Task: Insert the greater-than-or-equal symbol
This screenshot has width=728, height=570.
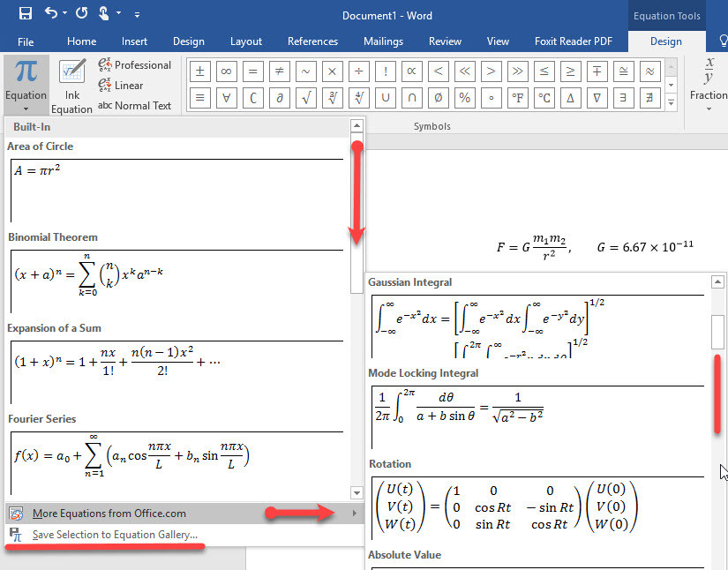Action: (570, 71)
